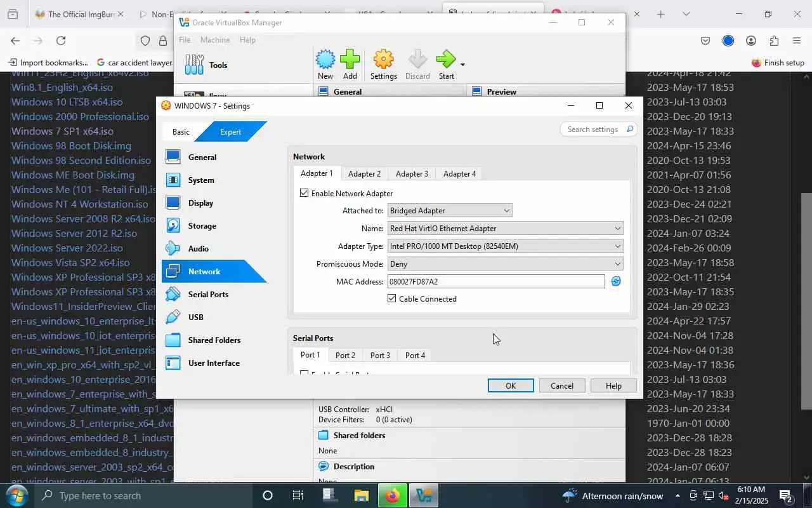Cancel the settings dialog
This screenshot has width=812, height=508.
562,385
